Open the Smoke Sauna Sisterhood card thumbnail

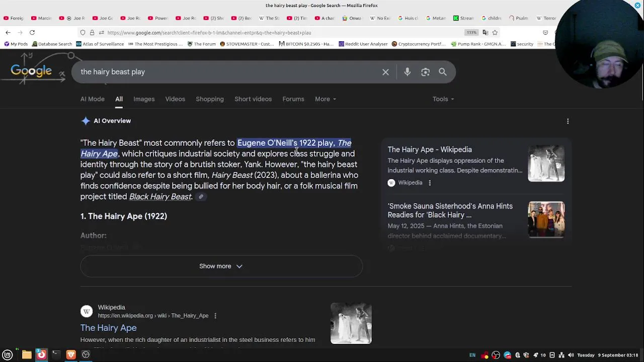[546, 220]
